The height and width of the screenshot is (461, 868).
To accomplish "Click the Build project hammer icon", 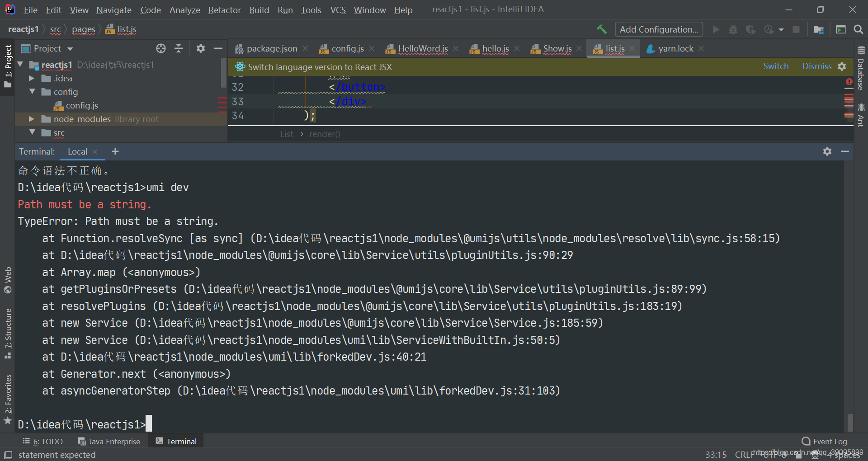I will pyautogui.click(x=602, y=29).
